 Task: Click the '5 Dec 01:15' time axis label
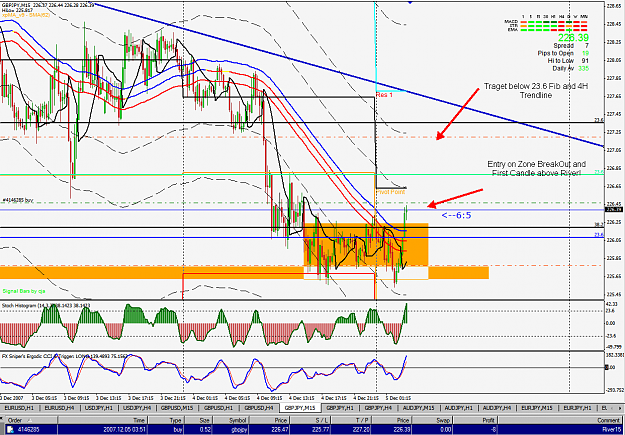point(399,399)
